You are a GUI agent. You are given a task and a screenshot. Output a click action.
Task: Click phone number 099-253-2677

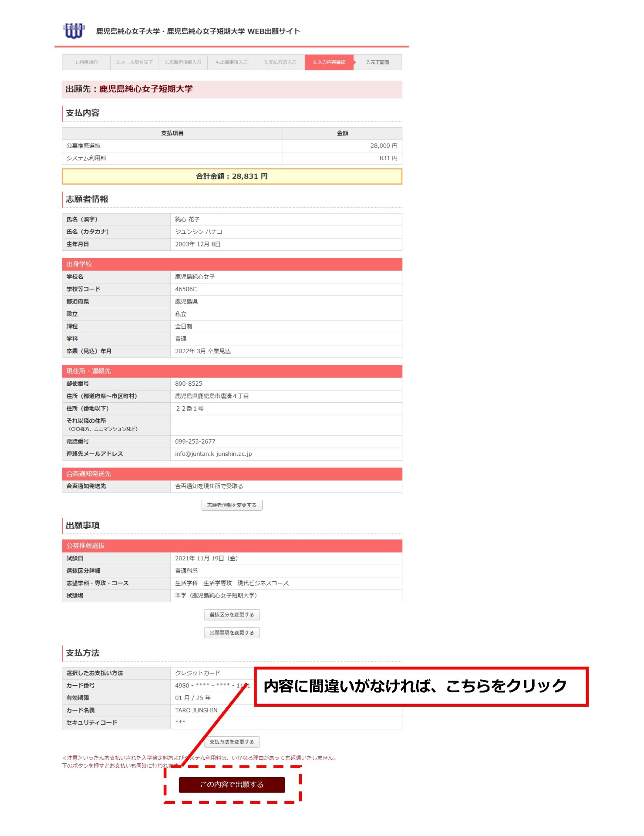pos(195,442)
